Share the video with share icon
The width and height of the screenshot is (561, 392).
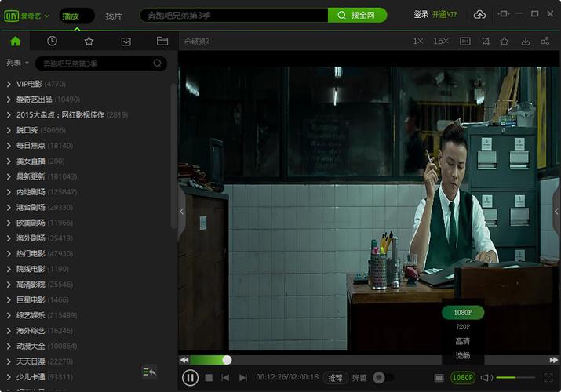[x=545, y=42]
